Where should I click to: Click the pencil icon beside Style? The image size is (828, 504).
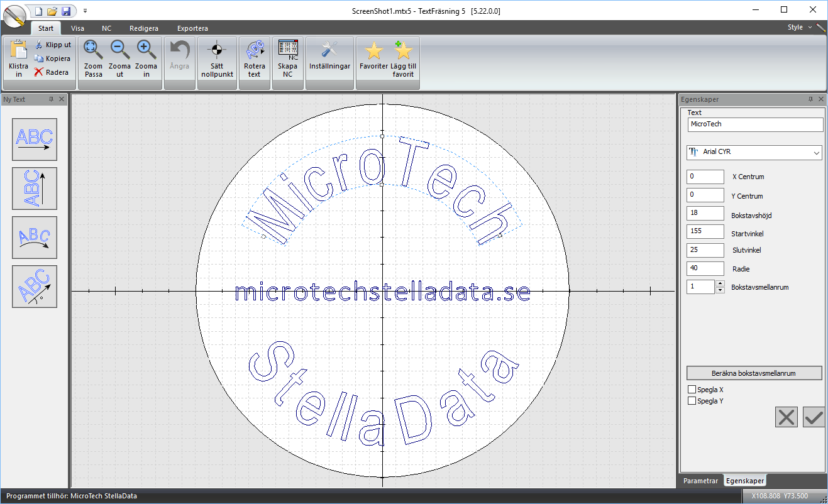click(x=820, y=28)
